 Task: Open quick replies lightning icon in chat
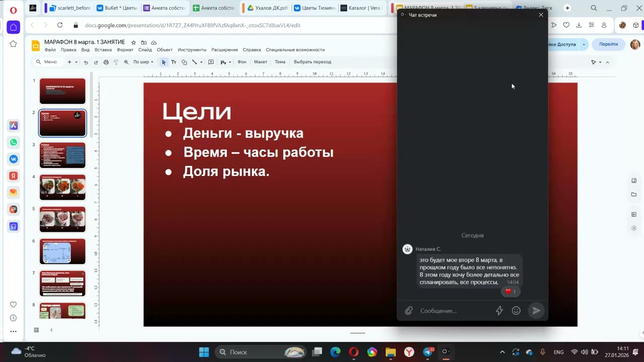coord(499,311)
